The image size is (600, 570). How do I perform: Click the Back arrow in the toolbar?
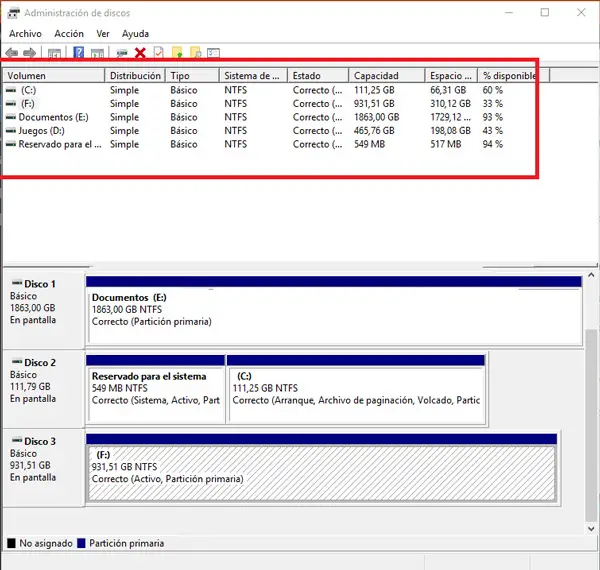tap(12, 52)
